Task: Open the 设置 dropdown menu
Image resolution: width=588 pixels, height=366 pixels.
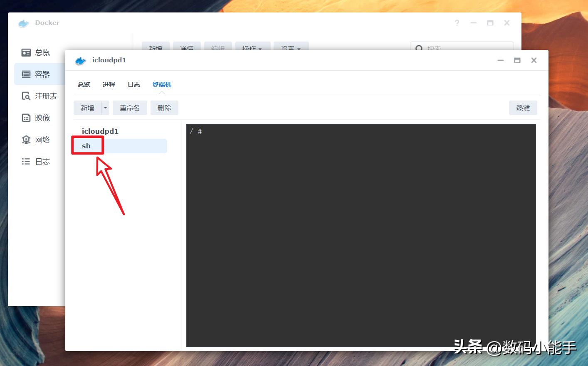Action: click(x=291, y=48)
